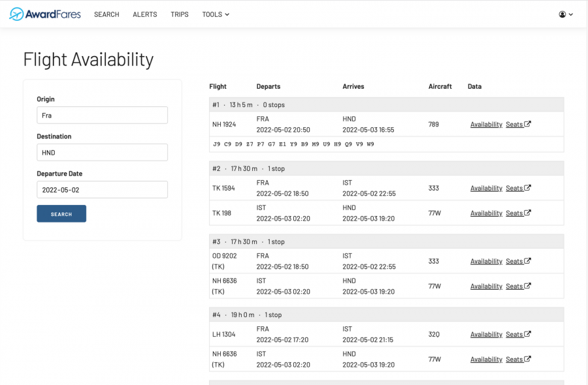Go to the Alerts page
This screenshot has width=588, height=385.
(x=144, y=14)
